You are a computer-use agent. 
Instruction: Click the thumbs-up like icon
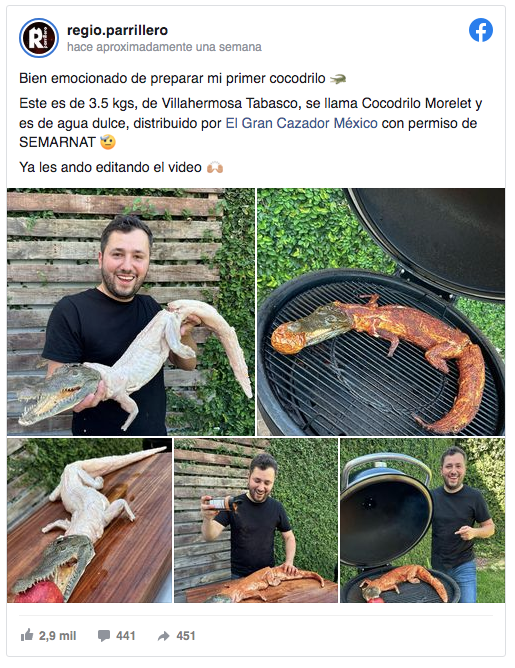pyautogui.click(x=27, y=635)
